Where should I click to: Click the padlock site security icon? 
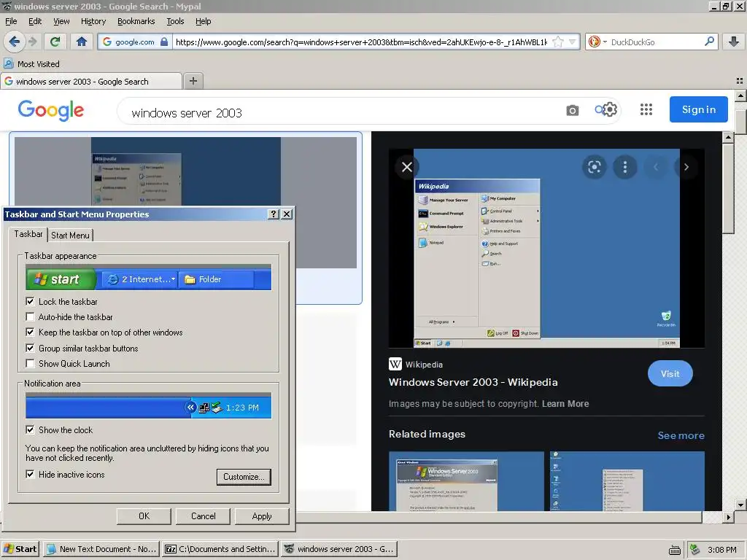click(x=164, y=42)
